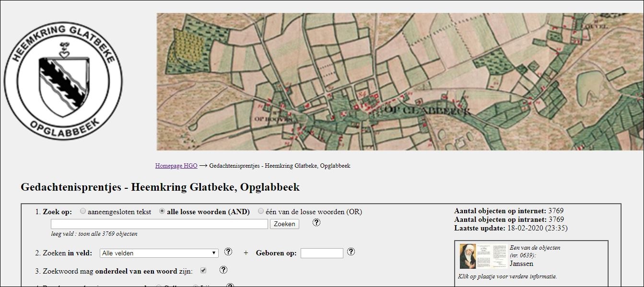The height and width of the screenshot is (287, 644).
Task: Click the 'Laatste update' date text
Action: pyautogui.click(x=511, y=228)
